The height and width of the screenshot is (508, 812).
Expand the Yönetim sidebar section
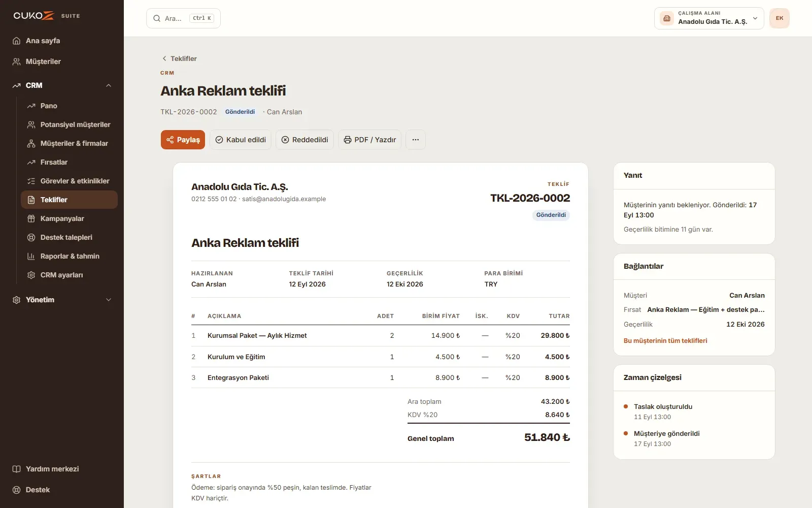(x=62, y=300)
